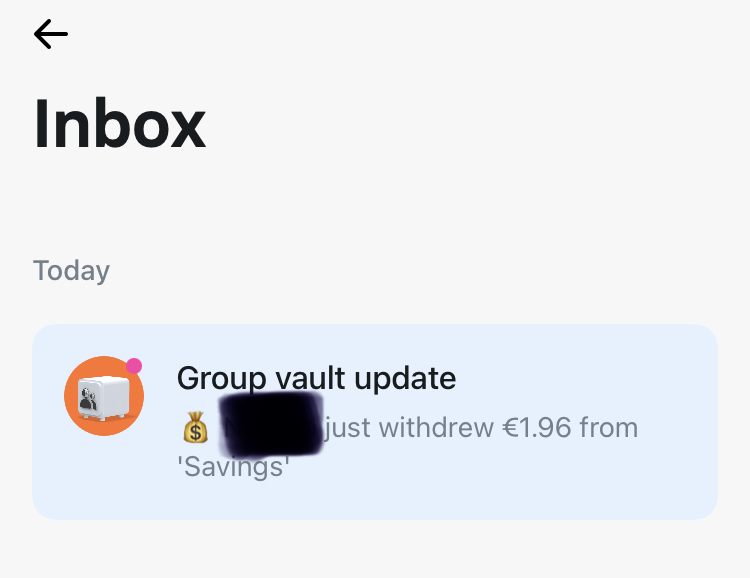The height and width of the screenshot is (578, 750).
Task: Go back using the left arrow
Action: [x=51, y=34]
